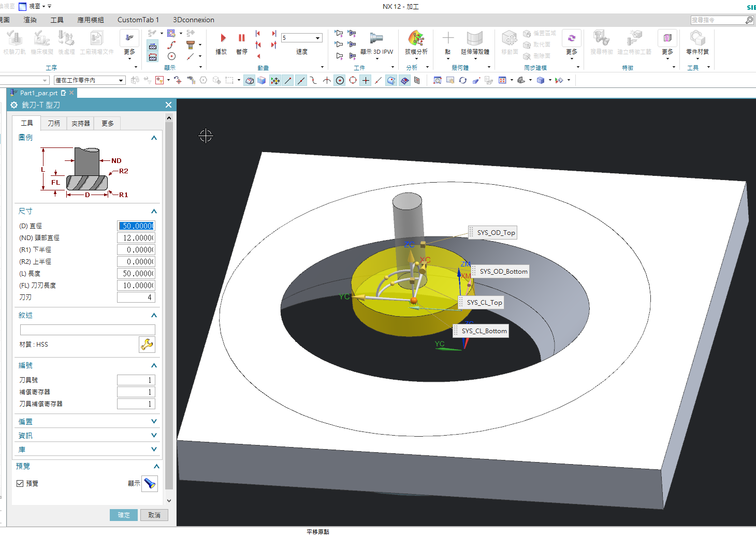The width and height of the screenshot is (756, 536).
Task: Click the (FL) 刀刃長度 flute length field
Action: point(136,285)
